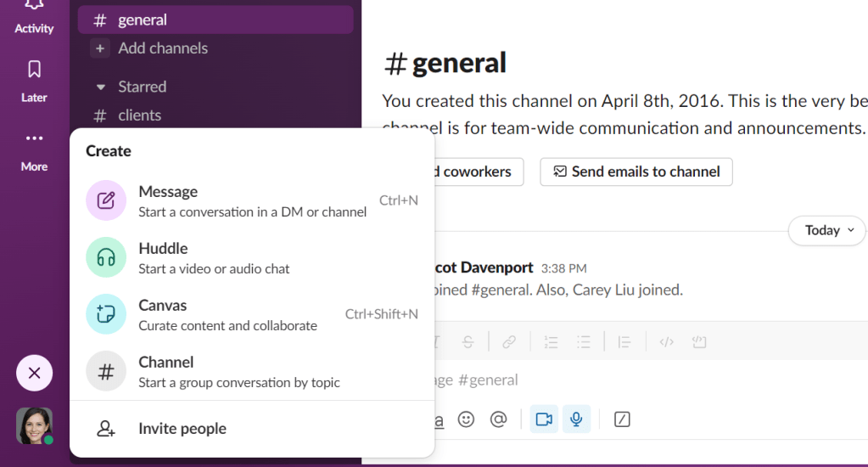Open the Later bookmark icon
Image resolution: width=868 pixels, height=467 pixels.
[34, 70]
